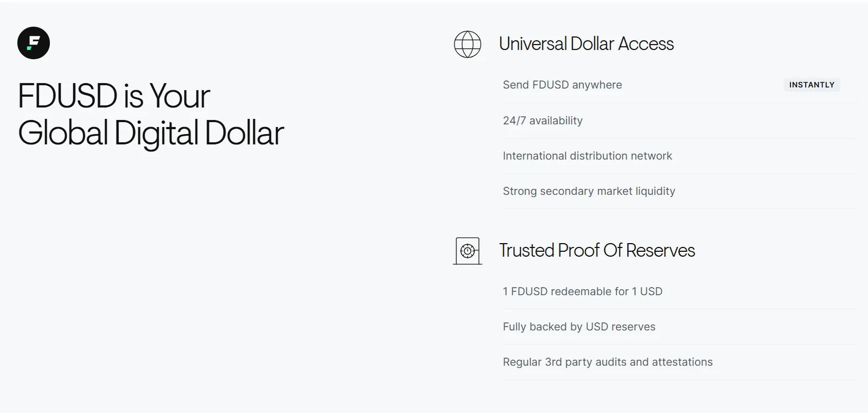Screen dimensions: 868x413
Task: Click the round black FDUSD logo
Action: 34,43
